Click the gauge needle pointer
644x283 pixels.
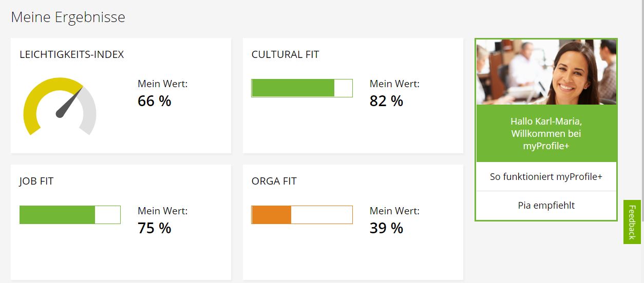pyautogui.click(x=70, y=103)
